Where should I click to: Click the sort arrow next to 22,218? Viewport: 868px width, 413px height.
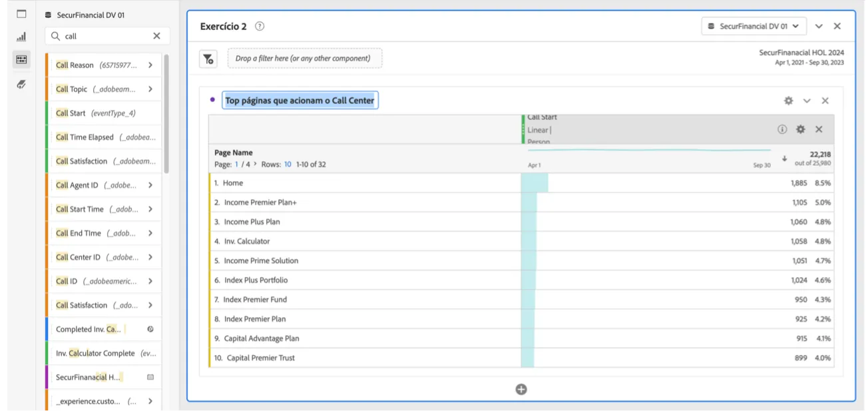pyautogui.click(x=785, y=159)
